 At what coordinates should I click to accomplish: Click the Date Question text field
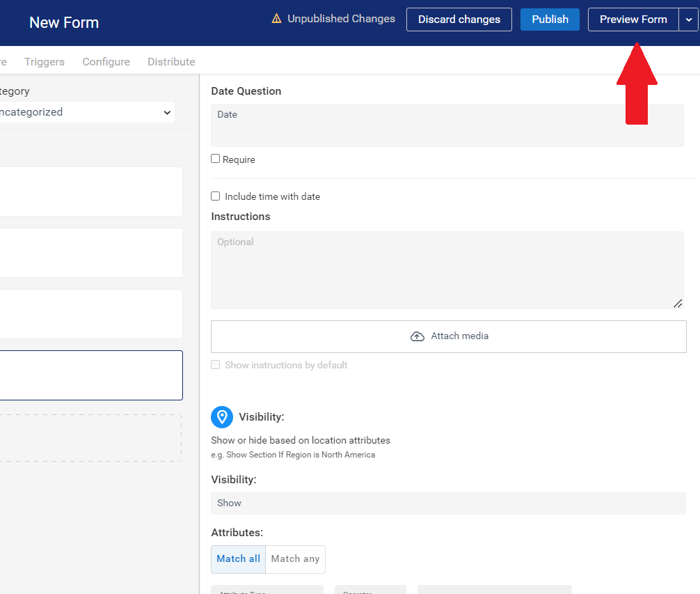tap(447, 125)
